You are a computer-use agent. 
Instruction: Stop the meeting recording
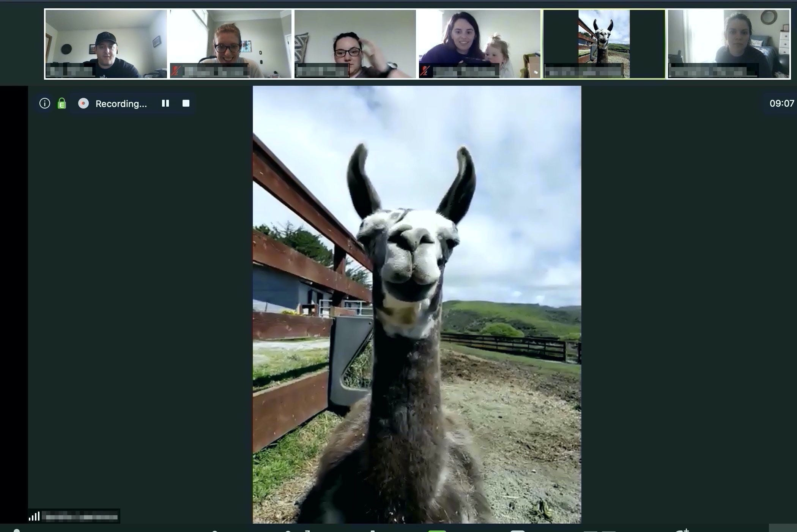point(186,104)
